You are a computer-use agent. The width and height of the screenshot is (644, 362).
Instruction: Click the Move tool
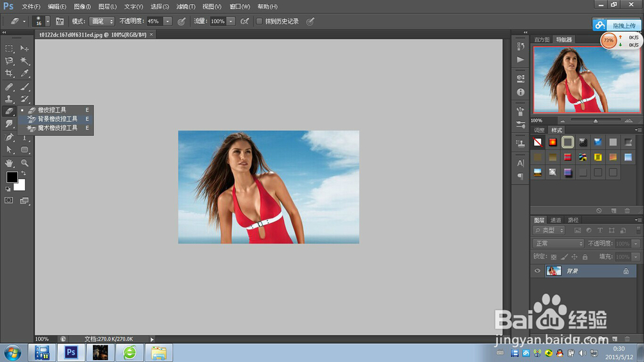(25, 48)
